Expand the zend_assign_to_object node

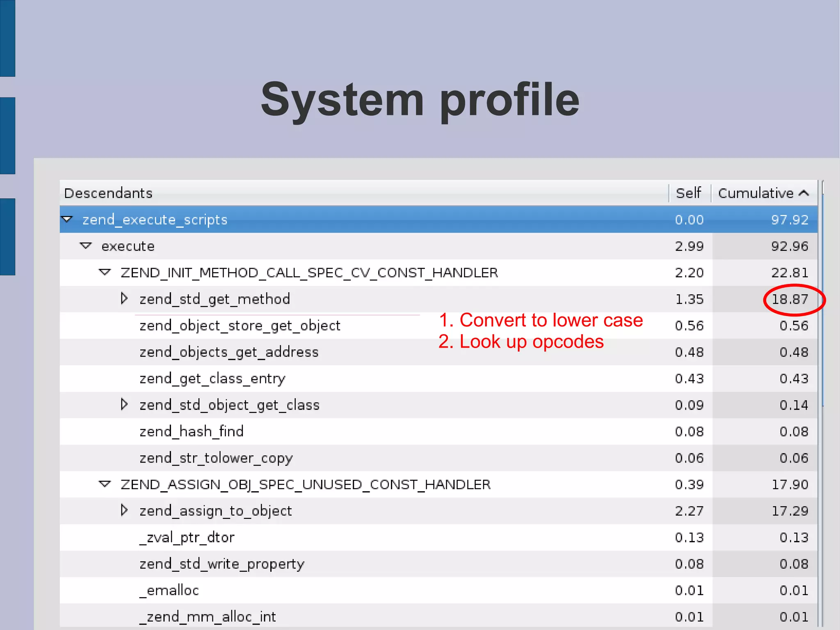124,510
